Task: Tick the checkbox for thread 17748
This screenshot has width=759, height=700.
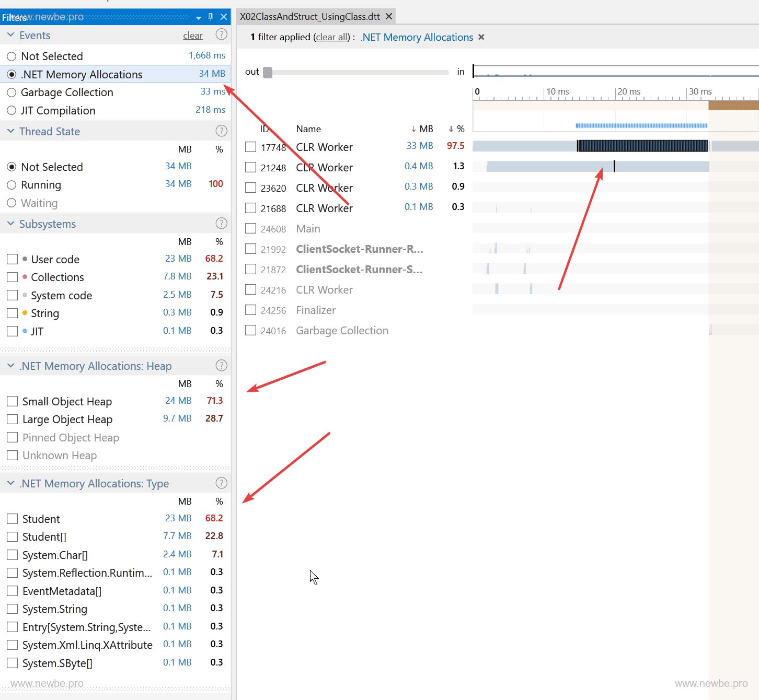Action: coord(251,147)
